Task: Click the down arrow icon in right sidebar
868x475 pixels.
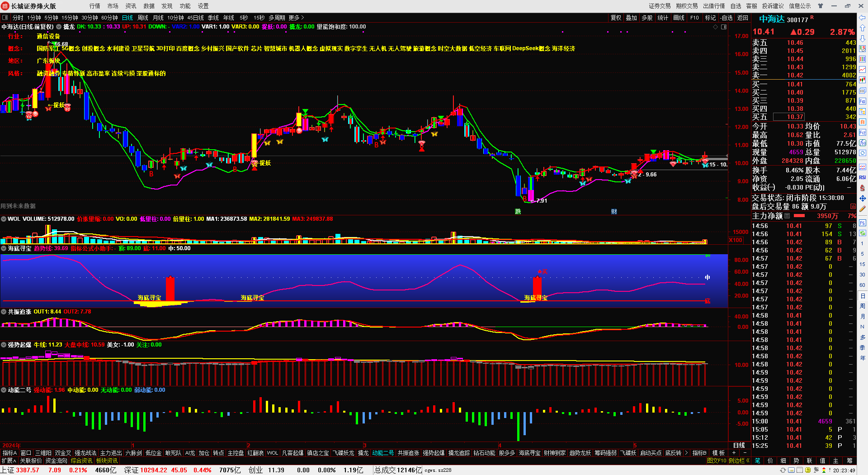Action: point(863,38)
